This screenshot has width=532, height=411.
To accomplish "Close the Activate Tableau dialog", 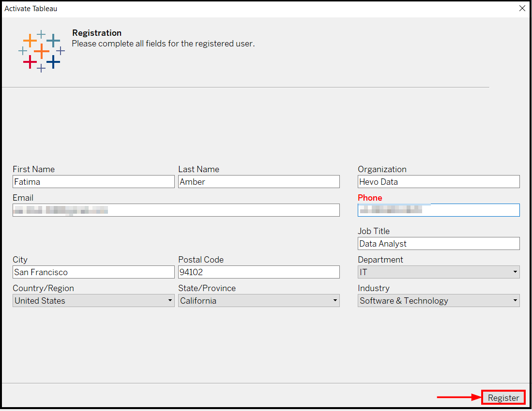I will coord(522,8).
